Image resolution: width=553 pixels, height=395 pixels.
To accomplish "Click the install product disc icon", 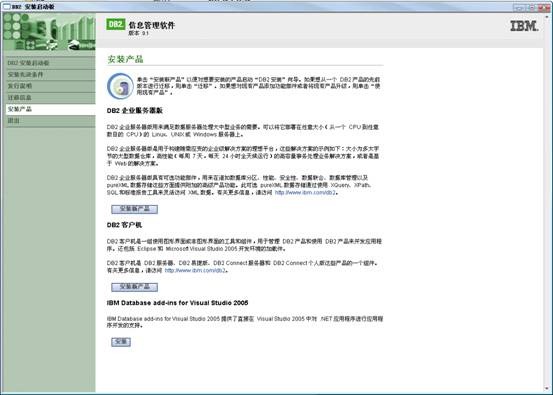I will pyautogui.click(x=120, y=86).
